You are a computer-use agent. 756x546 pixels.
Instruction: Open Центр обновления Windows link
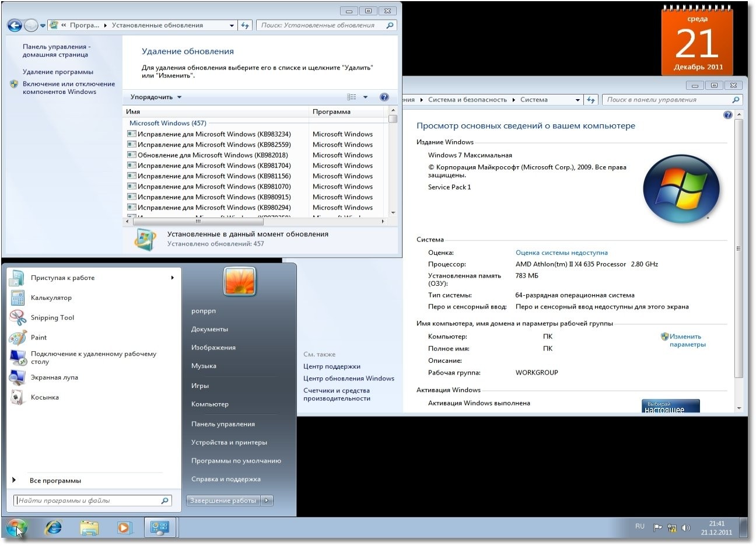click(x=349, y=379)
